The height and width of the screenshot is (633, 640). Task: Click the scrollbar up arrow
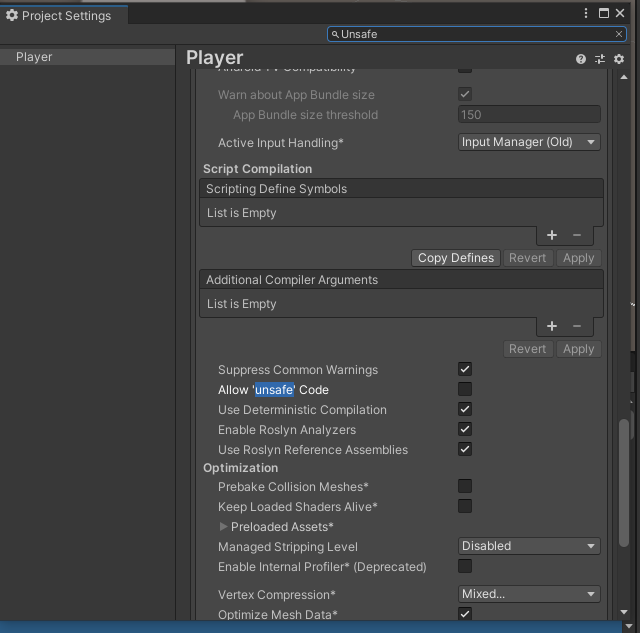click(x=624, y=77)
